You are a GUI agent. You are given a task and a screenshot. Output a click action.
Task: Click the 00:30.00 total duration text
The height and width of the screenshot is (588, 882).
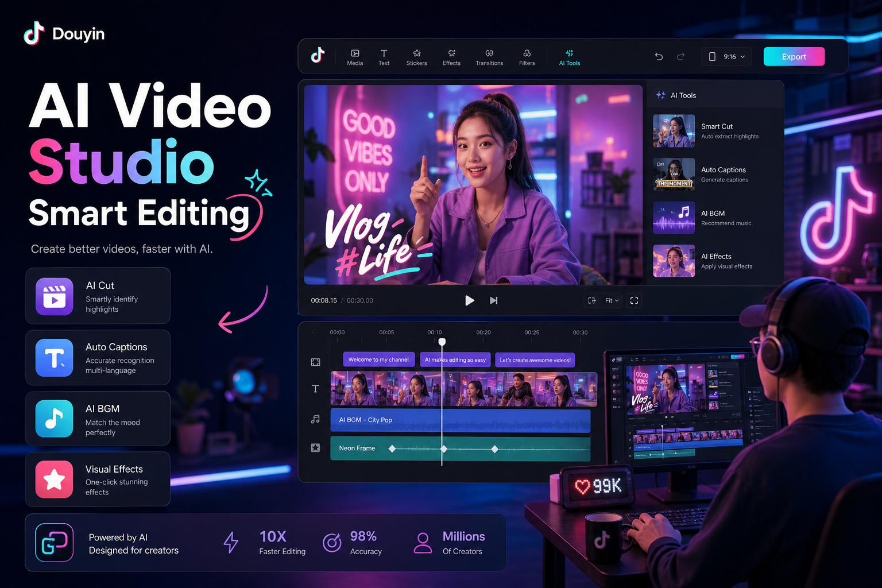[360, 300]
